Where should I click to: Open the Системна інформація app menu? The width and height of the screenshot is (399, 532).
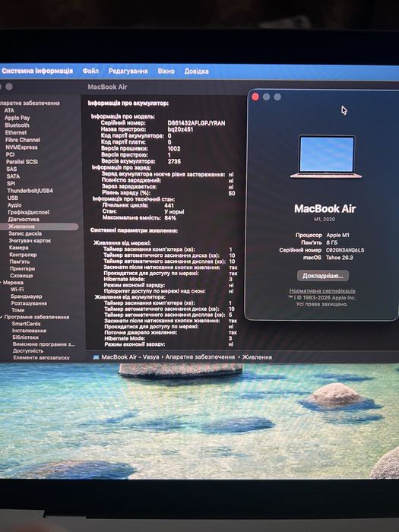(37, 71)
